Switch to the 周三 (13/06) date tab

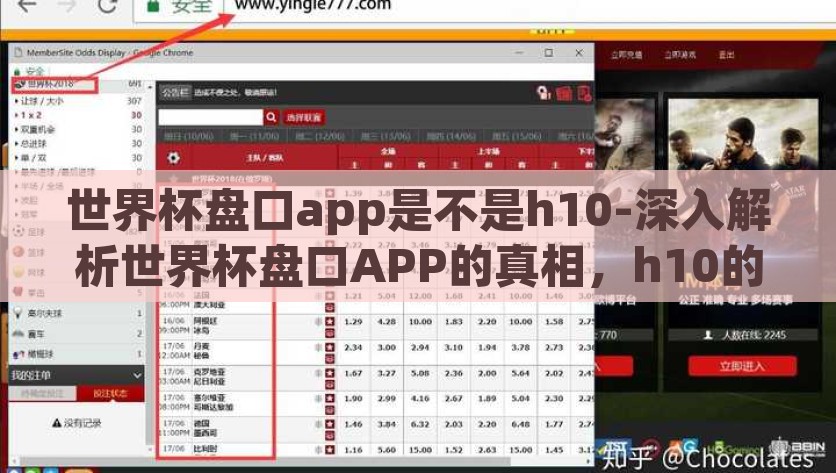point(385,136)
